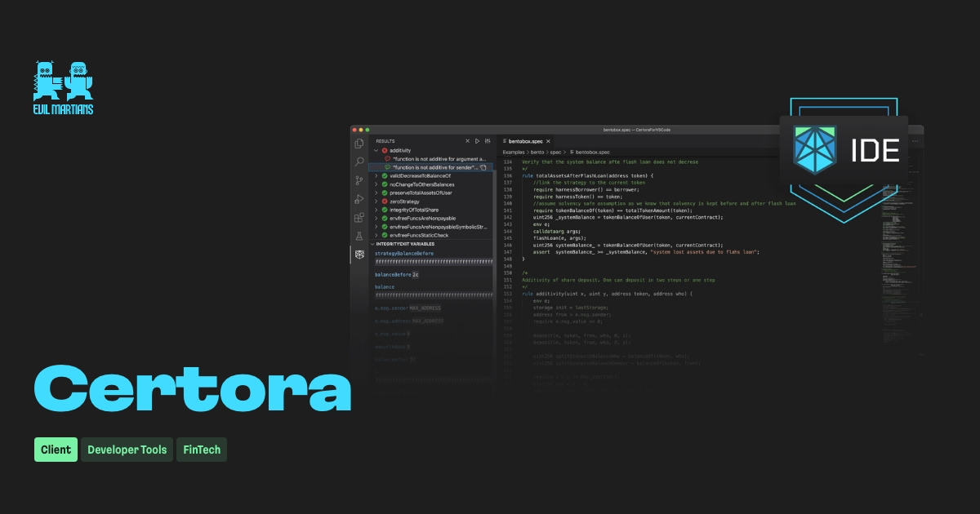Image resolution: width=980 pixels, height=514 pixels.
Task: Click the red fail icon beside additivity
Action: pos(385,150)
